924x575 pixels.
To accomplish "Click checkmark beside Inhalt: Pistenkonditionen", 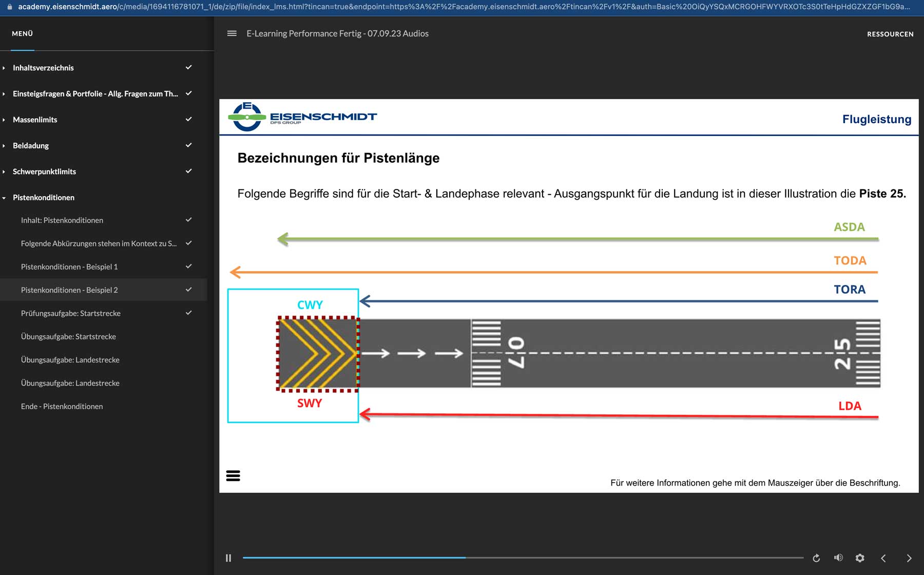I will (x=188, y=220).
